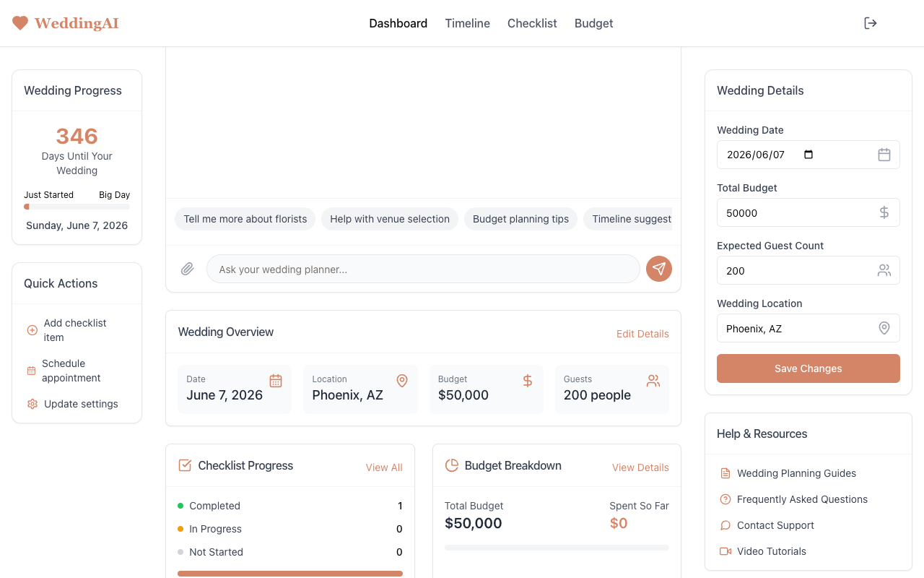Click the paper plane send icon
924x578 pixels.
[658, 268]
